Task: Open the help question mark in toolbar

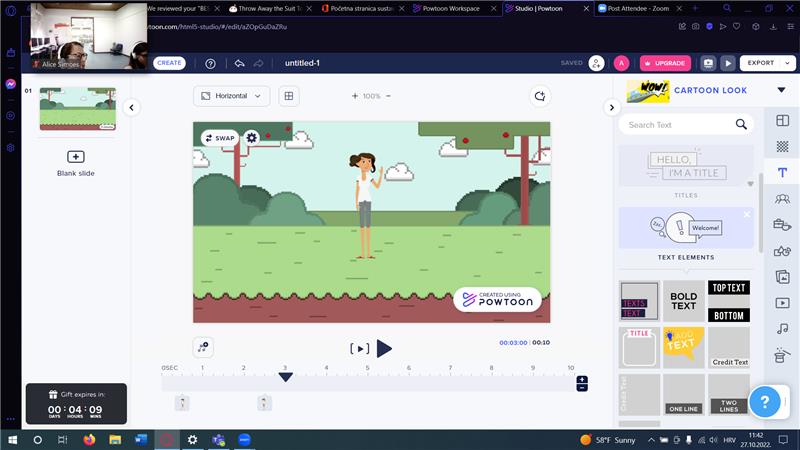Action: pos(210,63)
